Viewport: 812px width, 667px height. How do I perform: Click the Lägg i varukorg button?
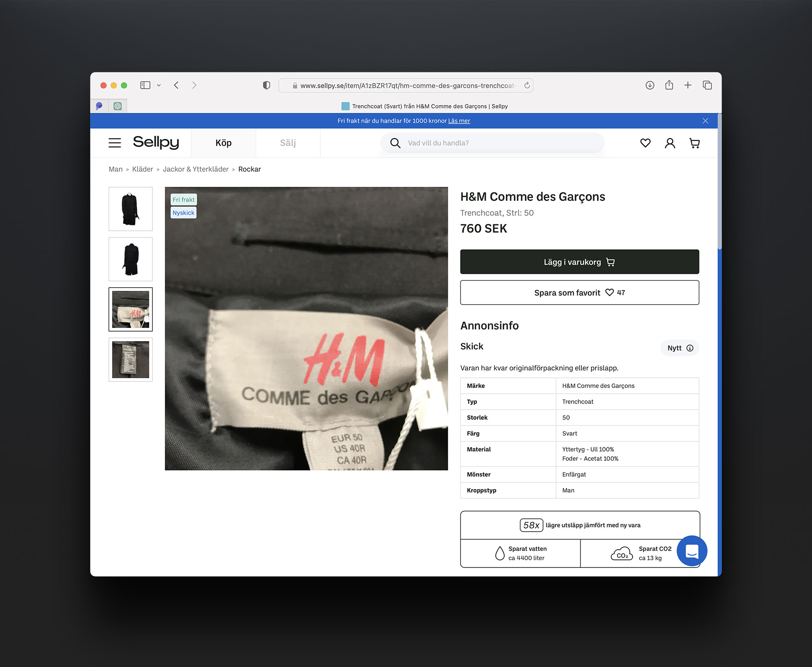[579, 262]
